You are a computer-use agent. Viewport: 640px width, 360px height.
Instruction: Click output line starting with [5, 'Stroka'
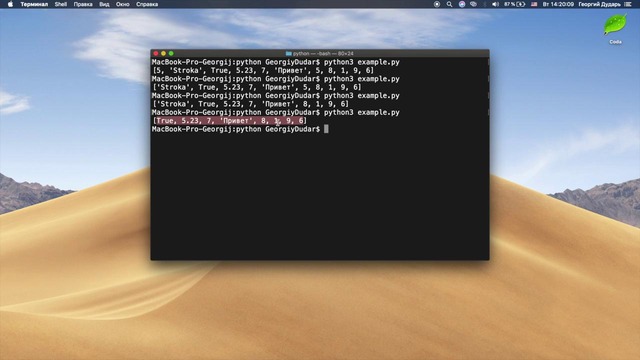pos(263,71)
